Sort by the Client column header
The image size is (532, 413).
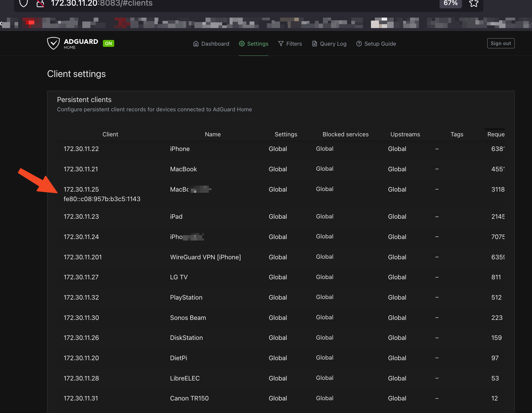pyautogui.click(x=110, y=134)
